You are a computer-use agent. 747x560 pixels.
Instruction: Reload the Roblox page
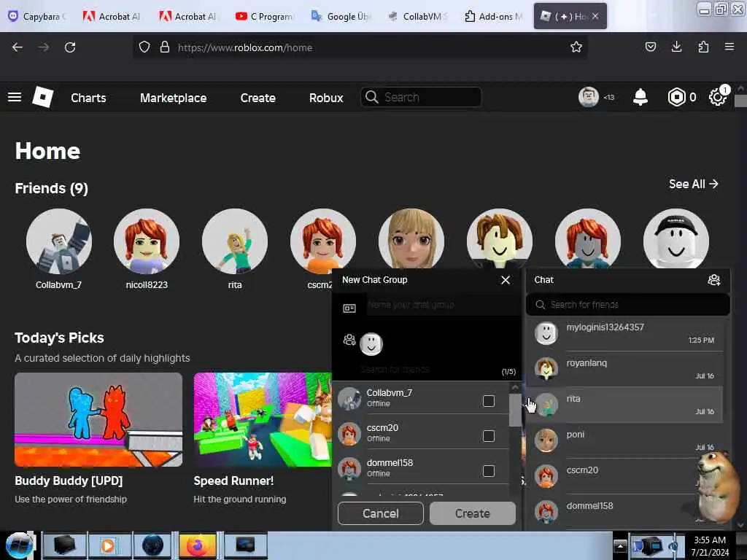tap(70, 47)
